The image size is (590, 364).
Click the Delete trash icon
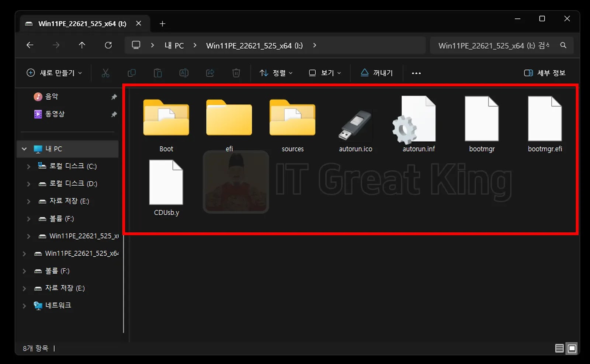point(236,73)
